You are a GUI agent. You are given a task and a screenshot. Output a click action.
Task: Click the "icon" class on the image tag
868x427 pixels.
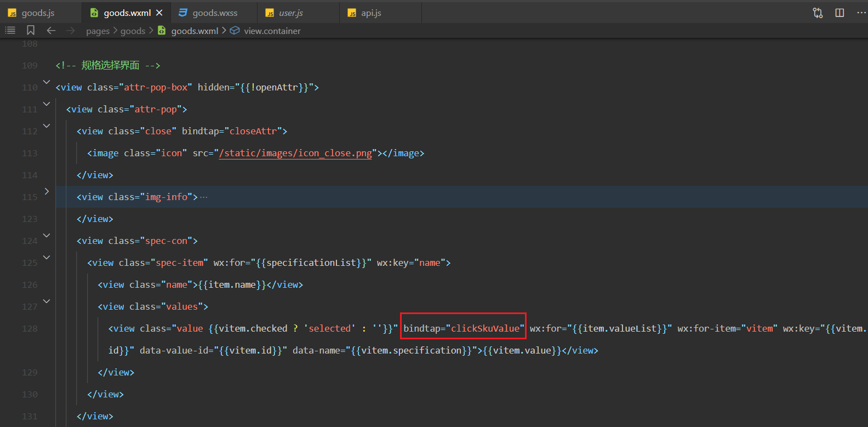click(x=172, y=153)
